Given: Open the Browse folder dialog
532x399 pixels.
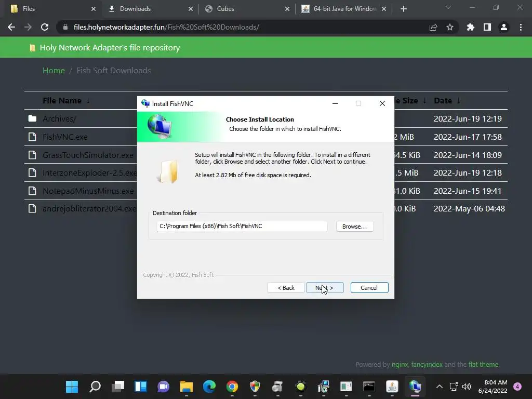Looking at the screenshot, I should click(354, 227).
